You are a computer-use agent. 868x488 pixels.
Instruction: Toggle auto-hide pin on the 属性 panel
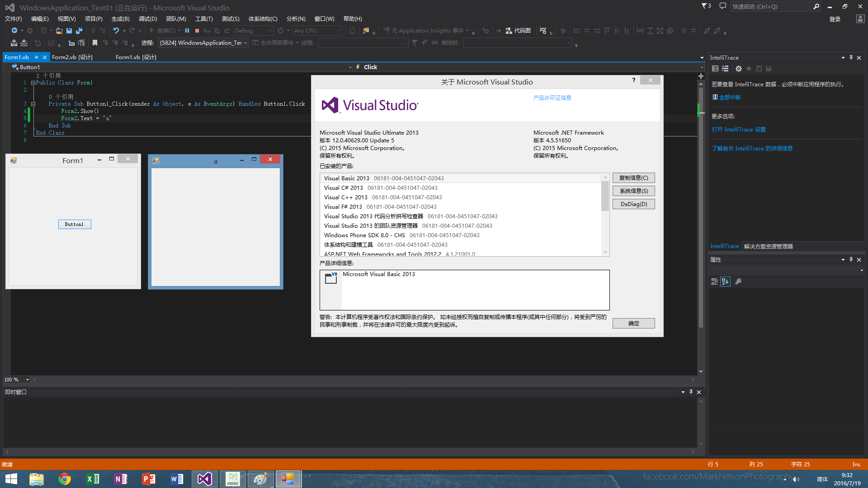pos(851,259)
